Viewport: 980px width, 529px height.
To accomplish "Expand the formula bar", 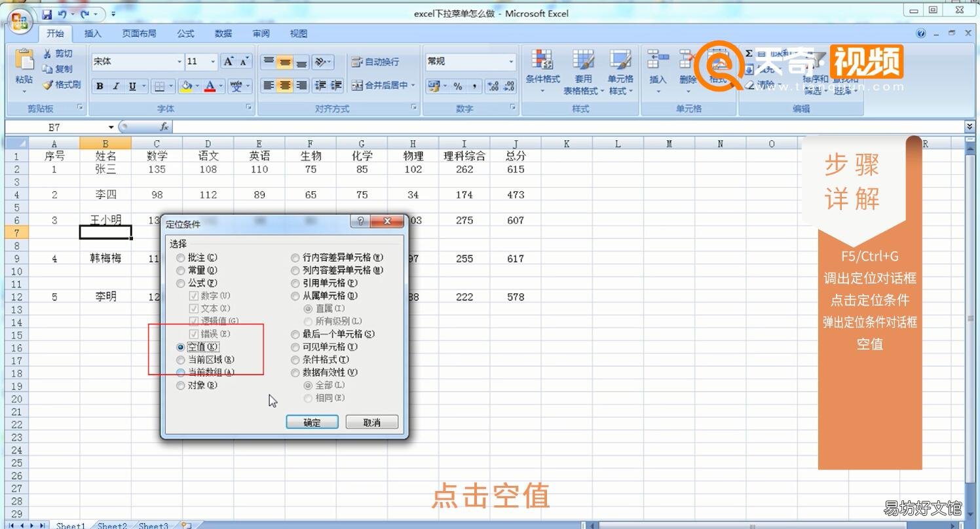I will [x=970, y=126].
